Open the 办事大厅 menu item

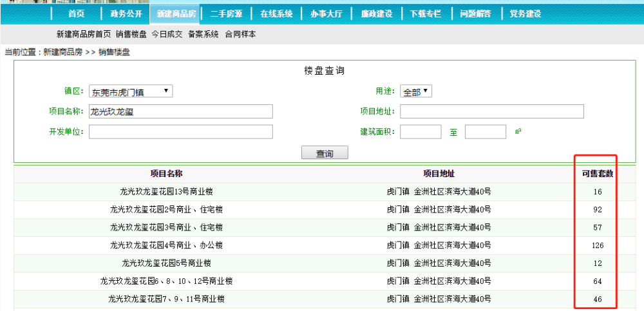click(327, 14)
